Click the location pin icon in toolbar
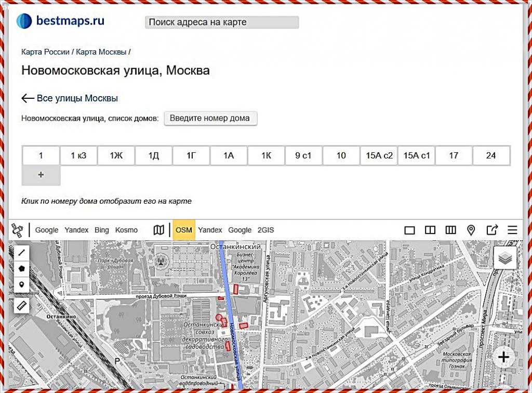532x393 pixels. 471,230
